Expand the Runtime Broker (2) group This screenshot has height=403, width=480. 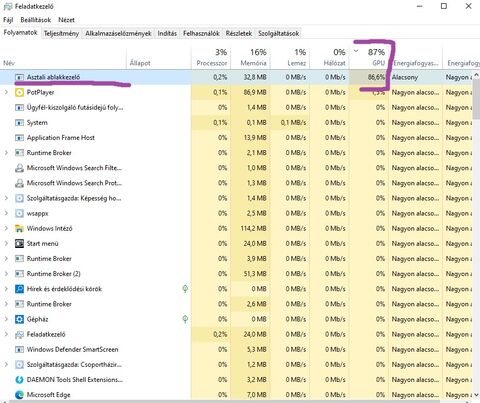(x=6, y=274)
